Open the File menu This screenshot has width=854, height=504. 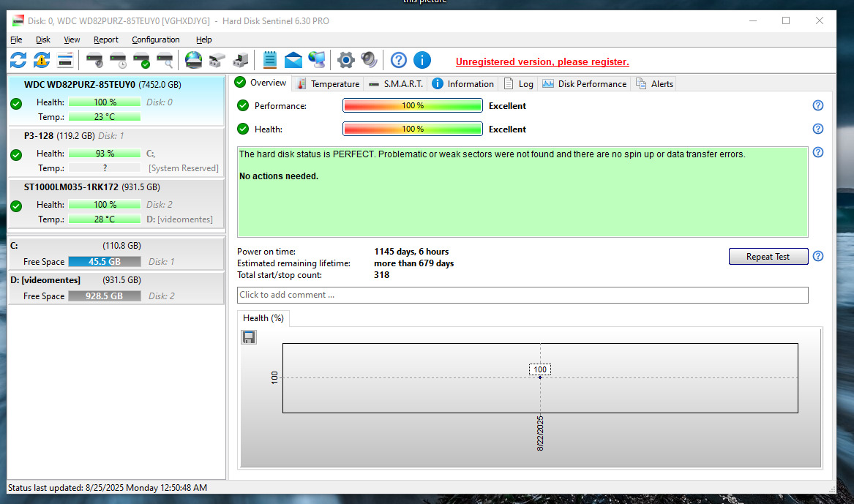16,40
